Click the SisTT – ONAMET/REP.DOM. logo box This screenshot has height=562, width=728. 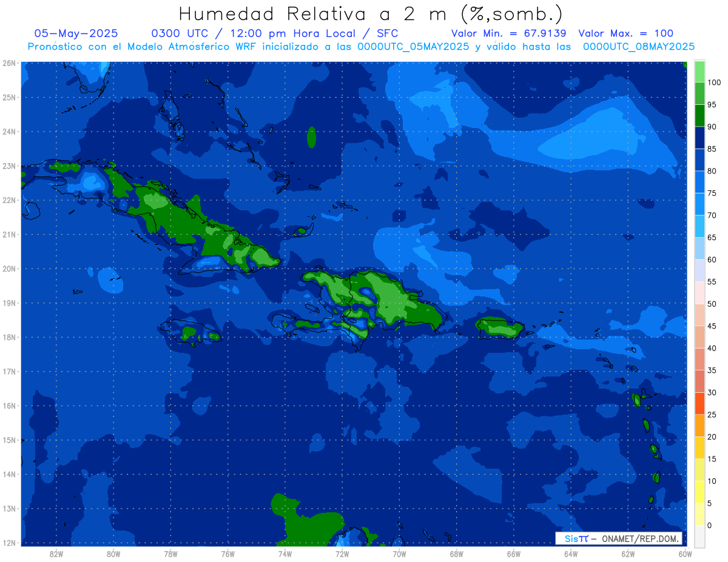[619, 538]
